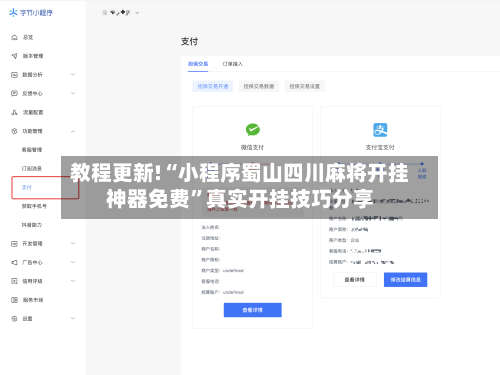Click the 数据分析 chart icon
The image size is (500, 375).
[x=14, y=75]
